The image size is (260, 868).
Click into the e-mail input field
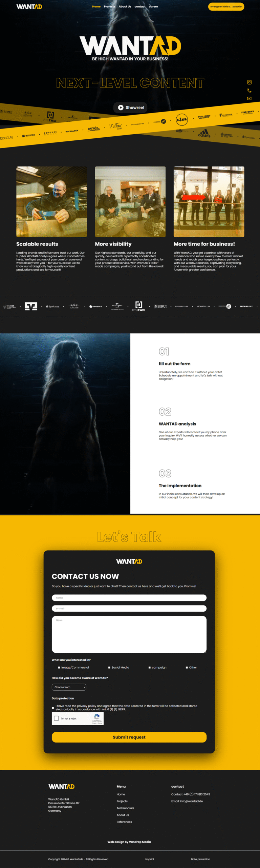coord(129,609)
